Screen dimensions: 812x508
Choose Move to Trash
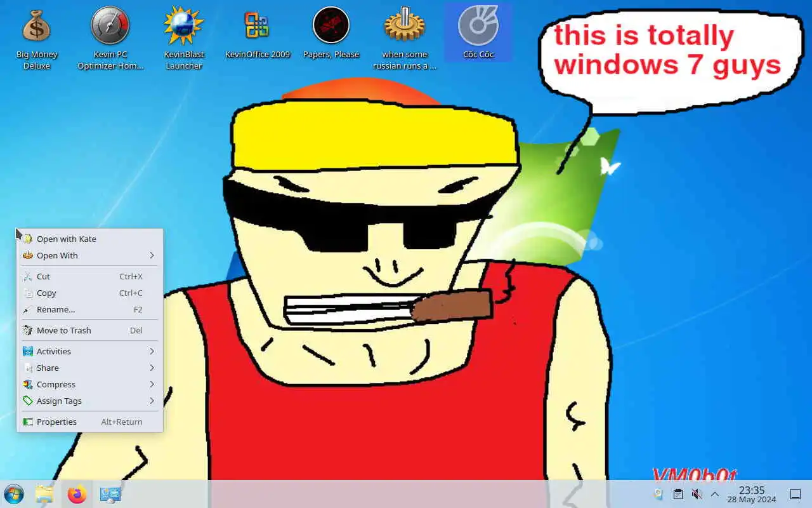[x=89, y=330]
